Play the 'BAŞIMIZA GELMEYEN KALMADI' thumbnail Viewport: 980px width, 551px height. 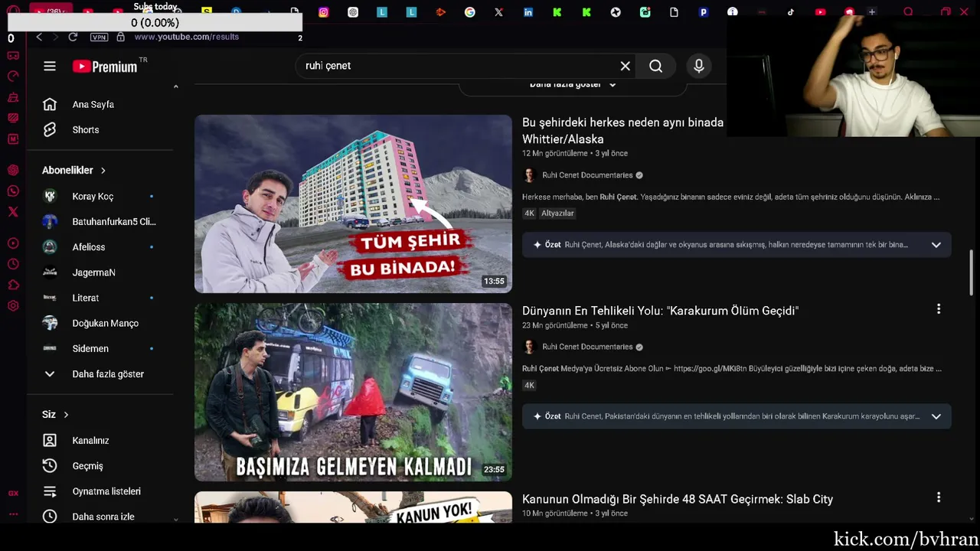tap(353, 392)
